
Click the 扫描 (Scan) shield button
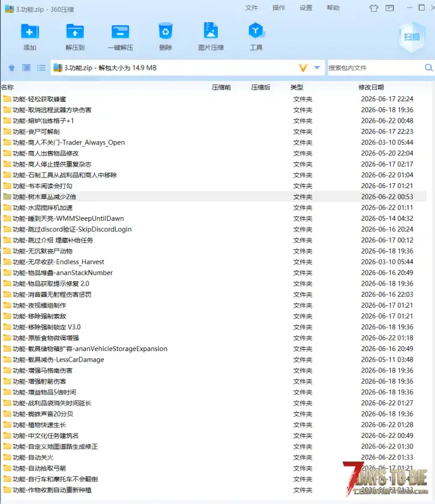[x=412, y=37]
